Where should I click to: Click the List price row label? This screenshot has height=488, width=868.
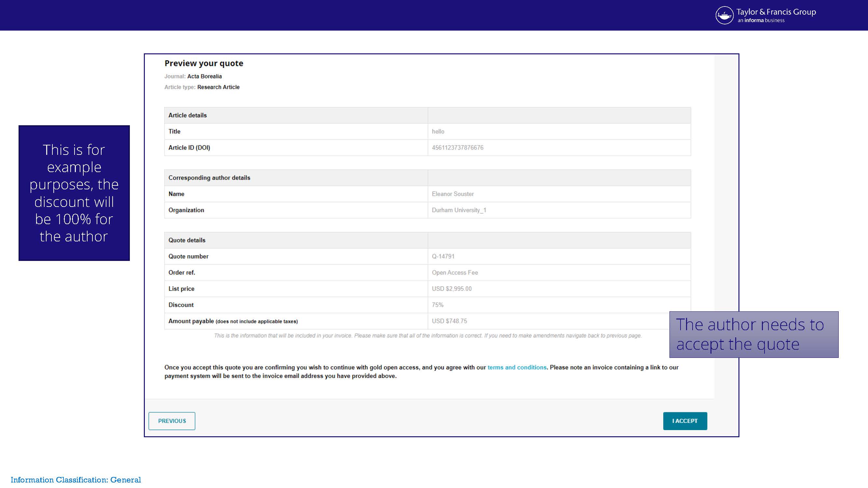(x=181, y=289)
